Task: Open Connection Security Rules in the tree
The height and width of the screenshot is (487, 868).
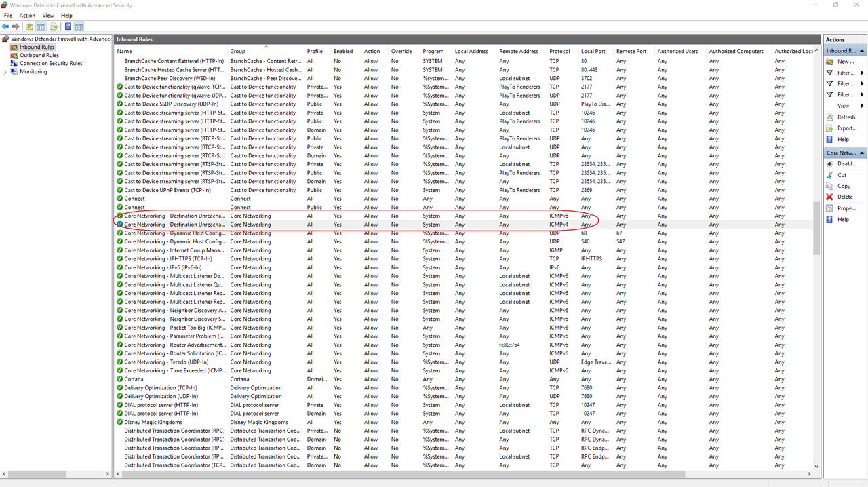Action: [51, 64]
